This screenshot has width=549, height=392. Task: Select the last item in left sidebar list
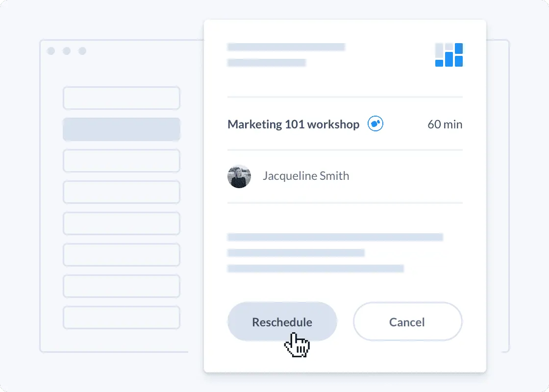(x=122, y=318)
